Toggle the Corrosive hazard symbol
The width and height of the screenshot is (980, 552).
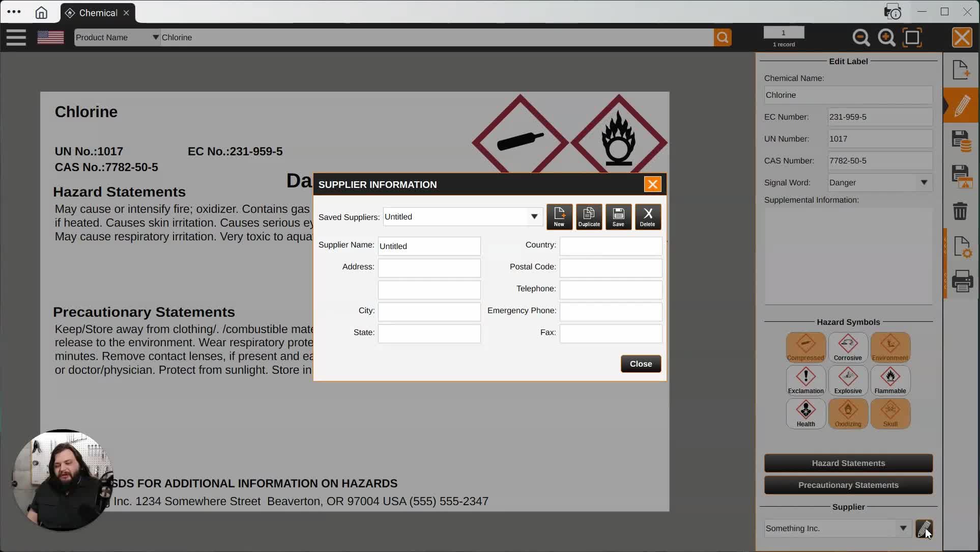click(848, 347)
